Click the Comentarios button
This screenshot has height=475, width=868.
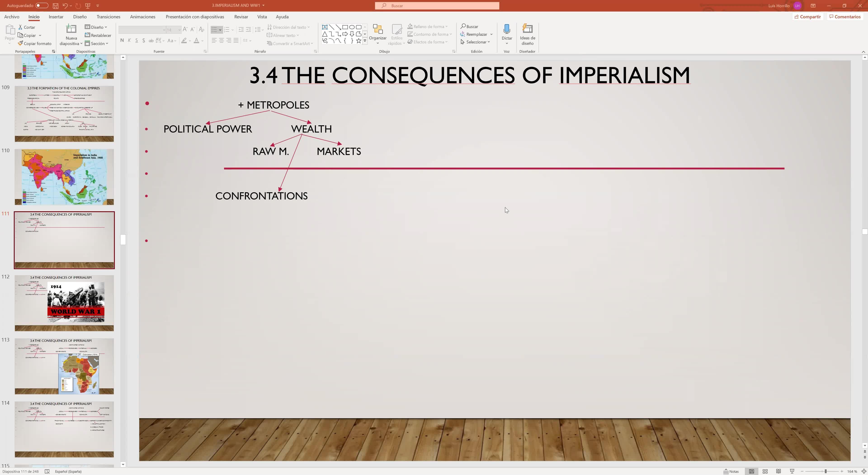coord(845,17)
